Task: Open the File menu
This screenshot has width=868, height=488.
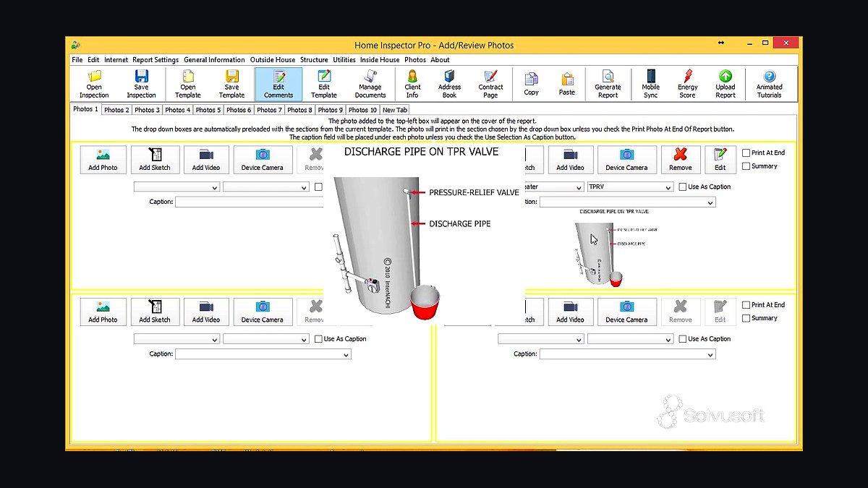Action: (x=77, y=60)
